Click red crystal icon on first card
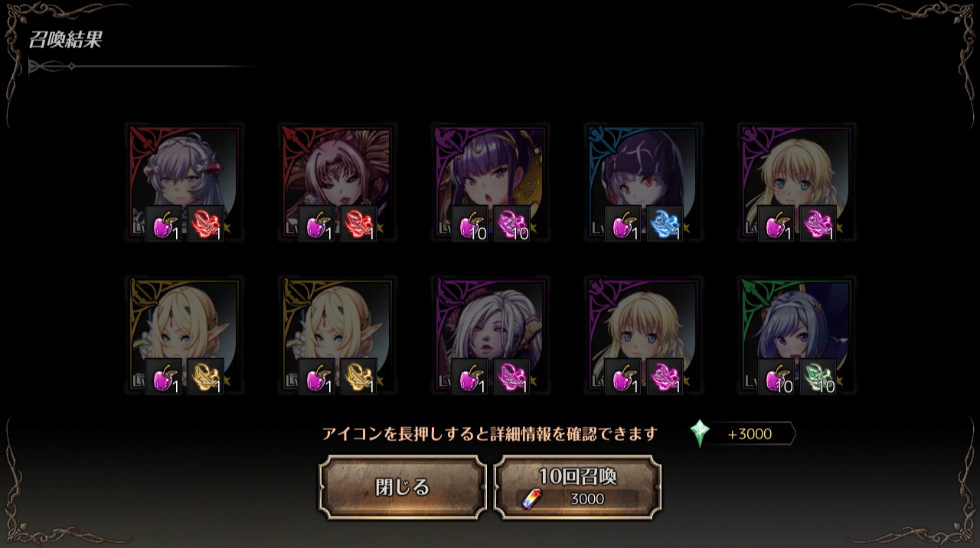The height and width of the screenshot is (548, 980). pos(205,224)
